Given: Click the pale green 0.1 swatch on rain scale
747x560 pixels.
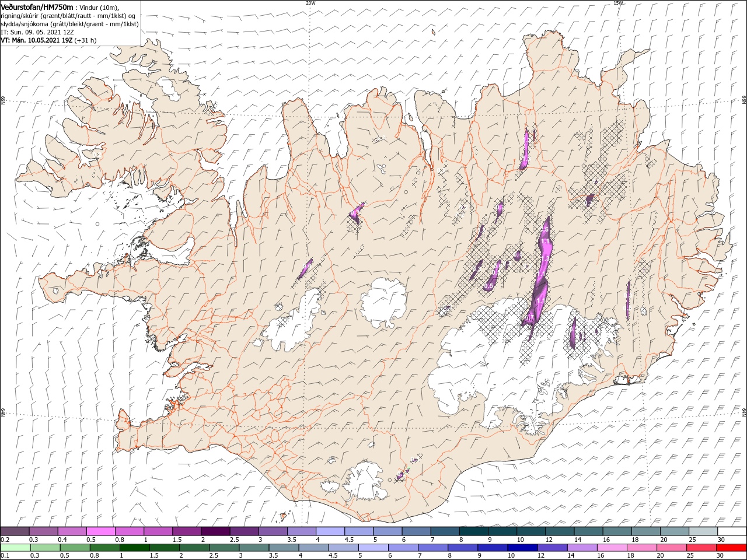Looking at the screenshot, I should (x=15, y=548).
